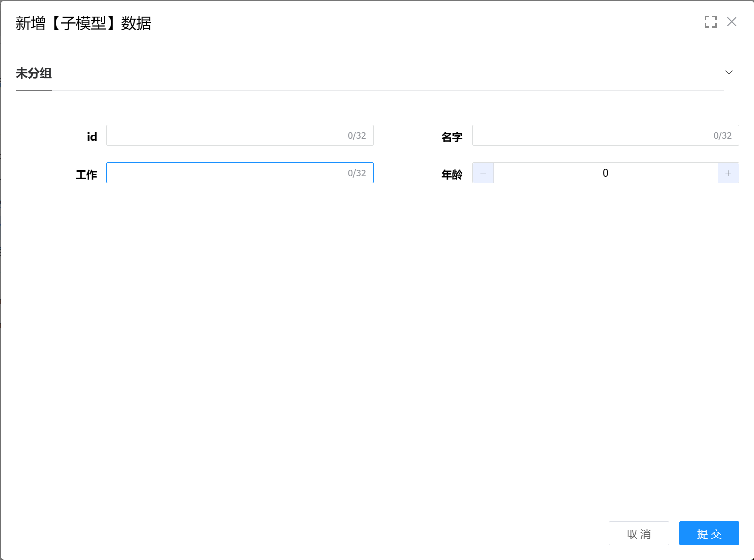Focus the 工作 input field
The image size is (754, 560).
(240, 173)
